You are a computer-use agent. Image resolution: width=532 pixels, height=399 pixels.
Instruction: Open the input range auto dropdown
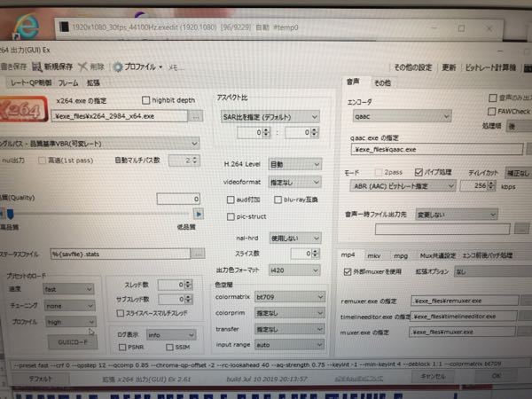[x=289, y=345]
